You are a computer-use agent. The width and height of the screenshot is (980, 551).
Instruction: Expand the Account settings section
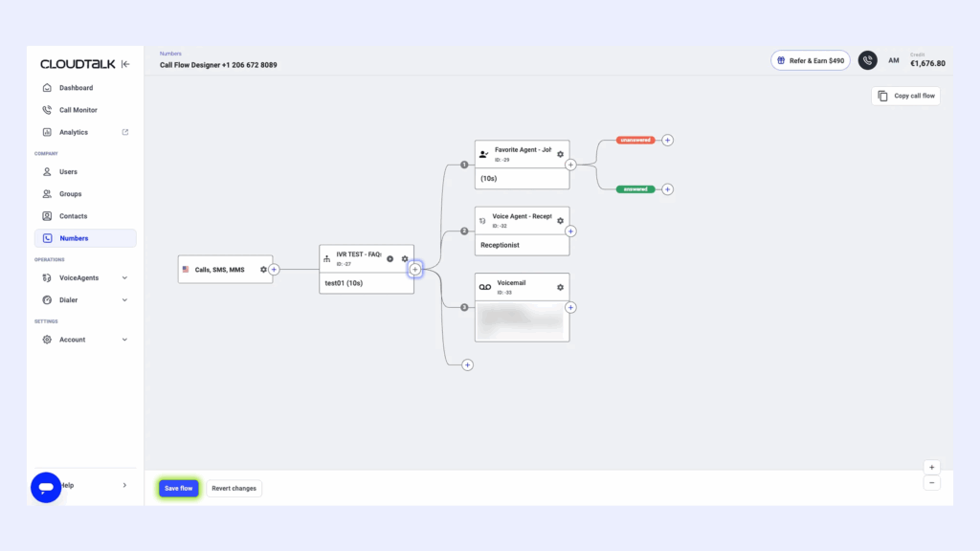pyautogui.click(x=71, y=339)
